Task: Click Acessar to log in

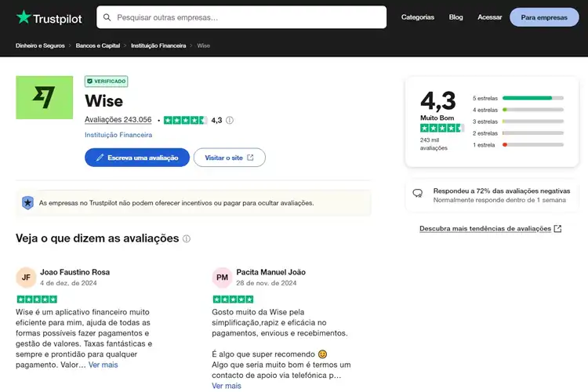Action: (x=489, y=17)
